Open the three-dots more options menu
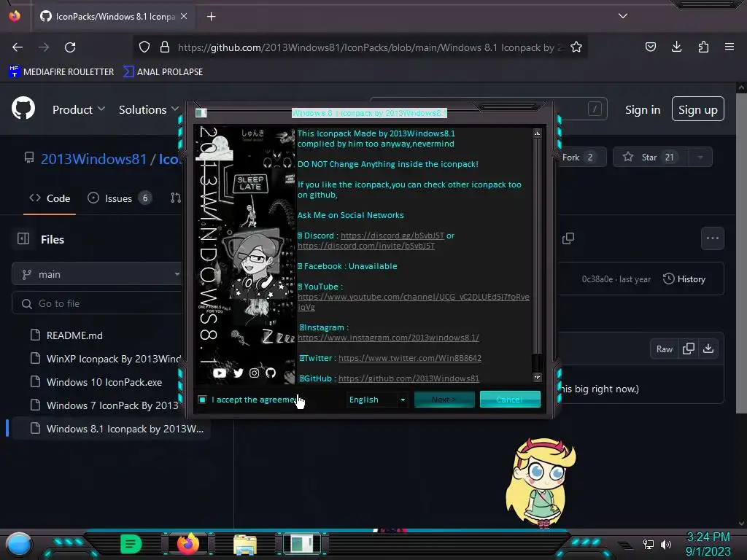Viewport: 747px width, 560px height. pyautogui.click(x=712, y=238)
